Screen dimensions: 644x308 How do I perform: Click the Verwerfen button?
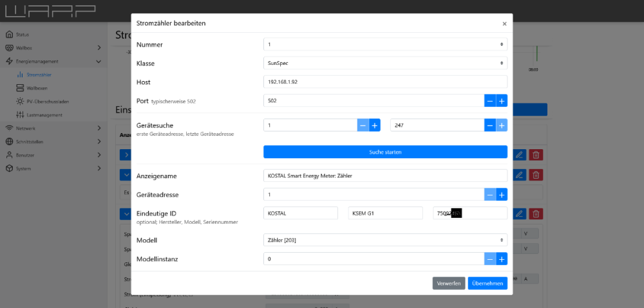(448, 283)
